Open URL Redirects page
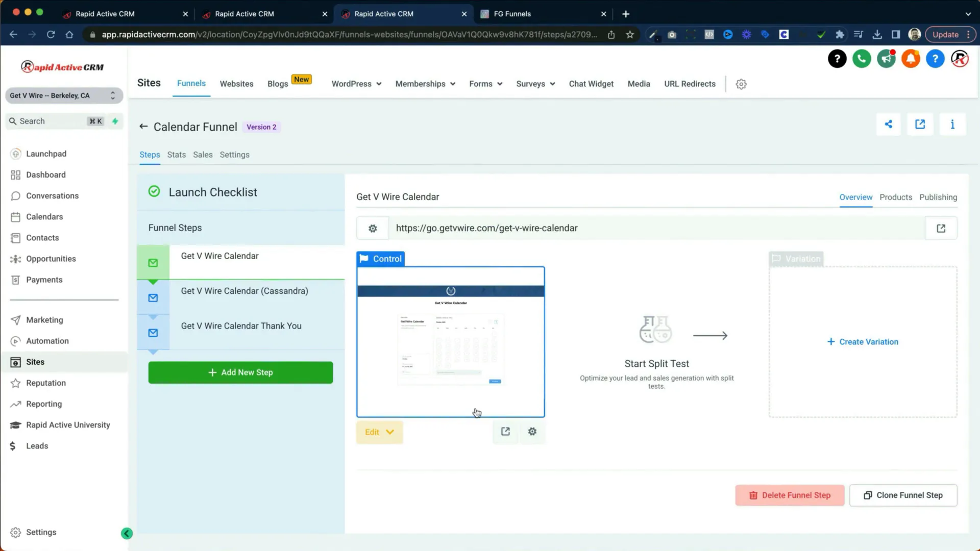This screenshot has height=551, width=980. pos(690,84)
